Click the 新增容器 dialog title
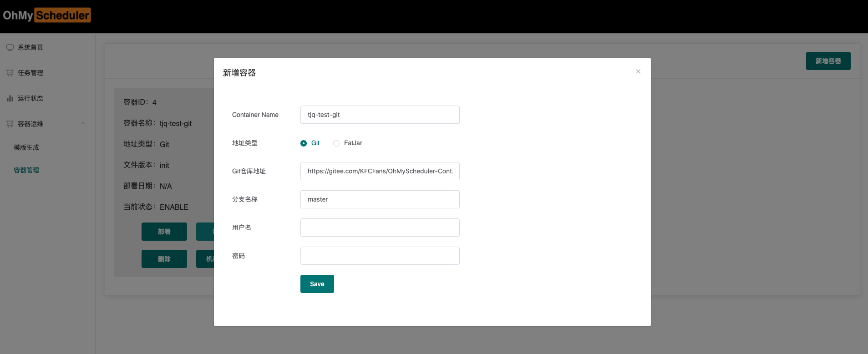The width and height of the screenshot is (868, 354). tap(239, 73)
